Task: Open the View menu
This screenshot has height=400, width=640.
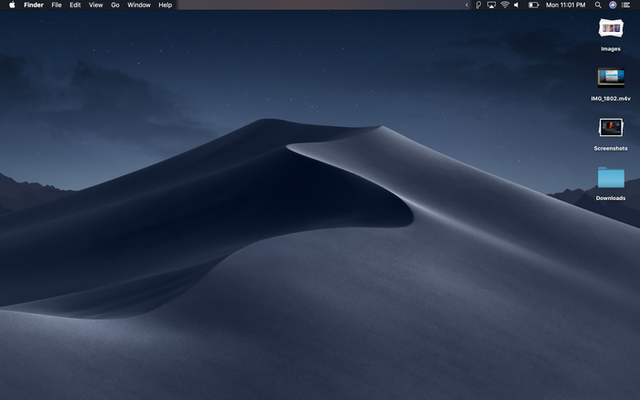Action: click(x=96, y=5)
